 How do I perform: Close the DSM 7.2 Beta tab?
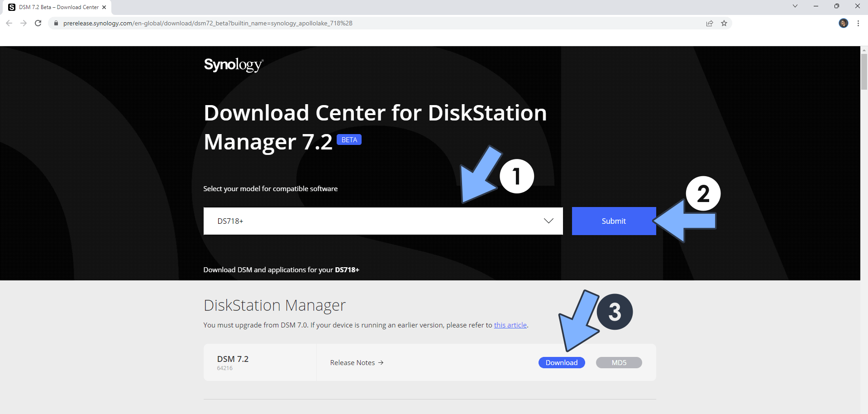pyautogui.click(x=104, y=7)
